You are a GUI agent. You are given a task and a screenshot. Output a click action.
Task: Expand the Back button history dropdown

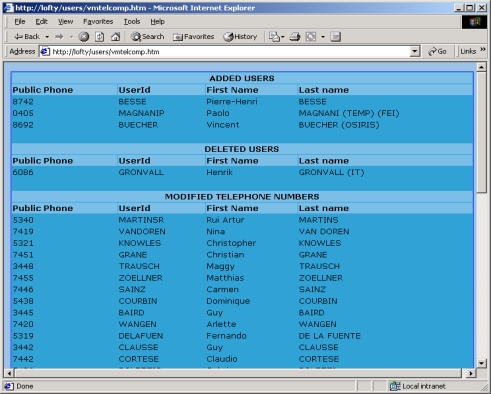[x=47, y=37]
